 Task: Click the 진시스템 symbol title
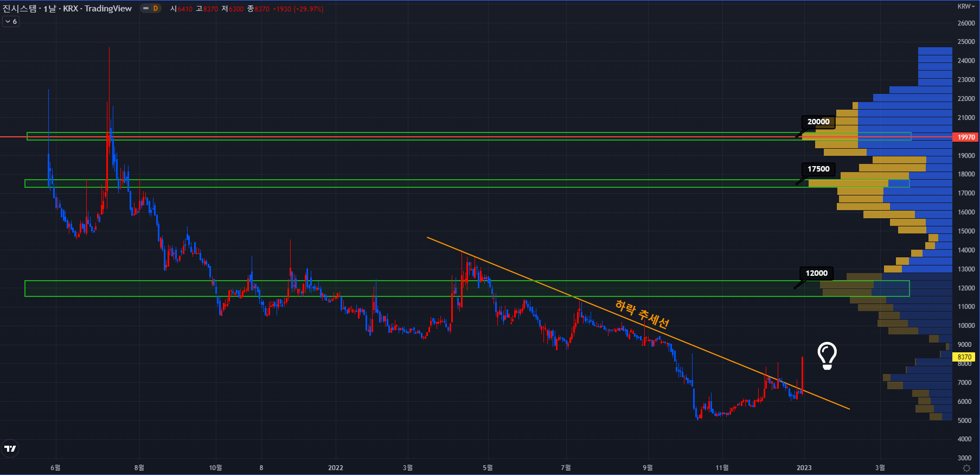pyautogui.click(x=20, y=8)
